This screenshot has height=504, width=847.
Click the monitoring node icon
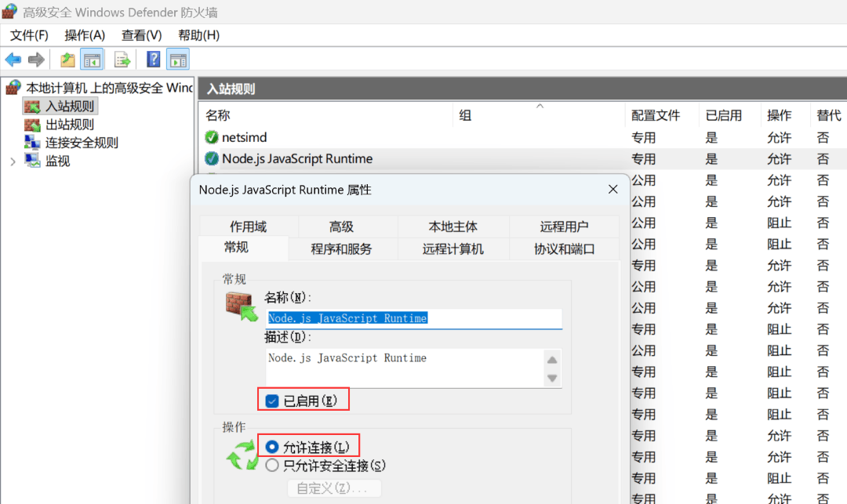32,161
